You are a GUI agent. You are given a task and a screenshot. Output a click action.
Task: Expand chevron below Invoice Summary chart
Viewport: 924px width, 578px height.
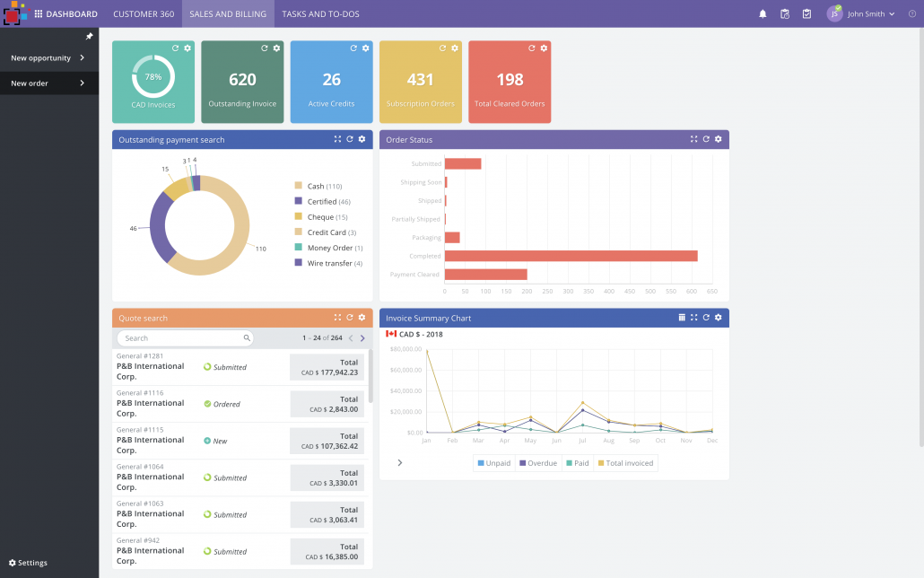tap(399, 463)
